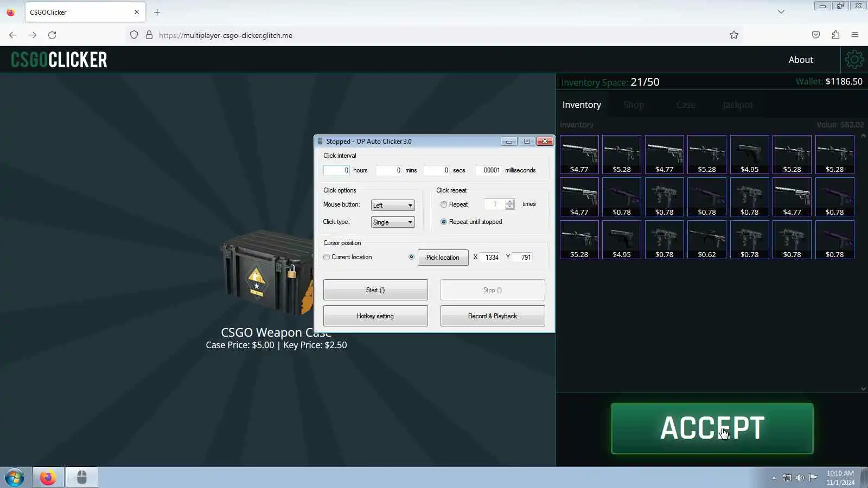868x488 pixels.
Task: Open the Firefox application menu
Action: [855, 35]
